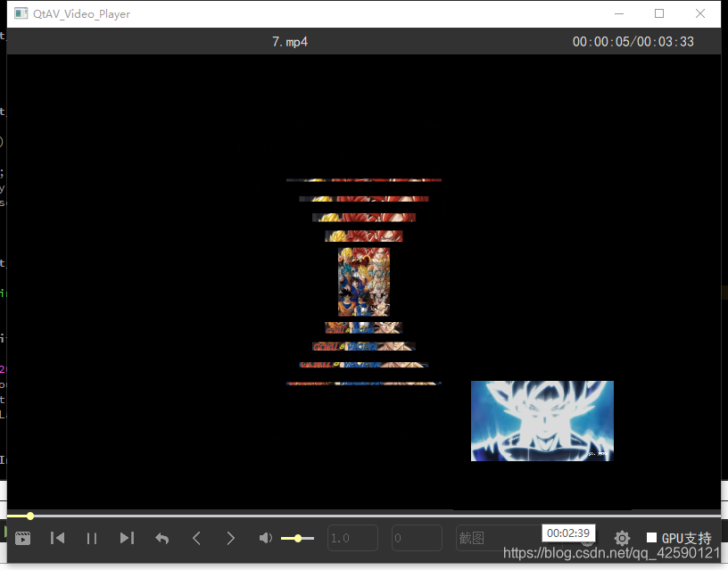Viewport: 728px width, 570px height.
Task: Click the yellow volume slider
Action: click(x=298, y=539)
